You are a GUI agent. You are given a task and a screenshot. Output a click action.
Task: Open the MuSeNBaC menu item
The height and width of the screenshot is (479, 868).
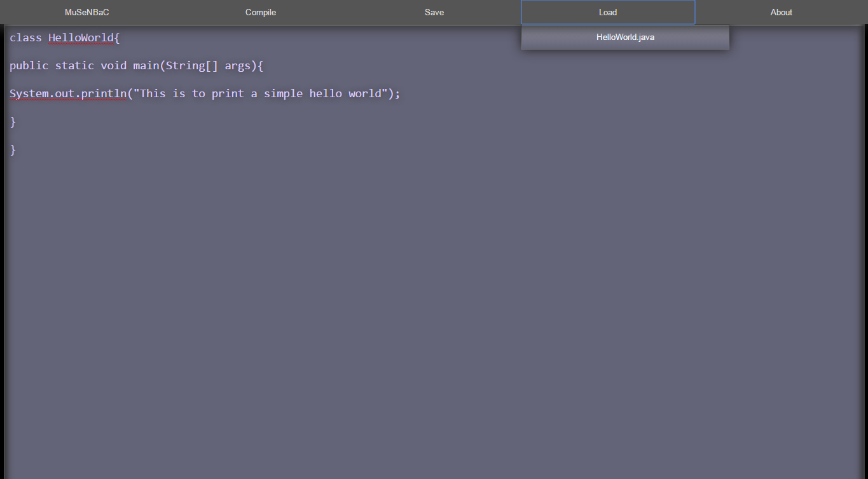tap(86, 12)
